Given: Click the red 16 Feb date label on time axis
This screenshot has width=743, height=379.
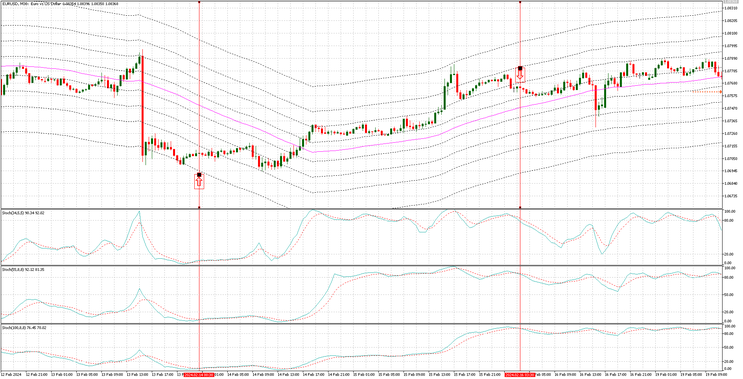Looking at the screenshot, I should (520, 374).
